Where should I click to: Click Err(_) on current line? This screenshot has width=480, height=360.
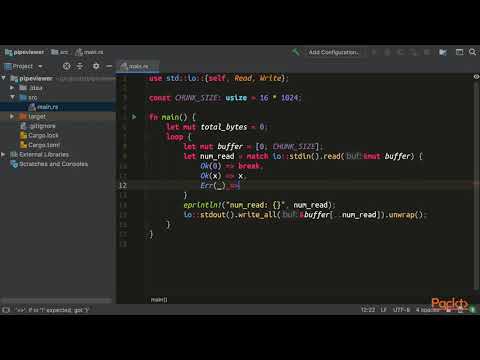click(x=213, y=185)
